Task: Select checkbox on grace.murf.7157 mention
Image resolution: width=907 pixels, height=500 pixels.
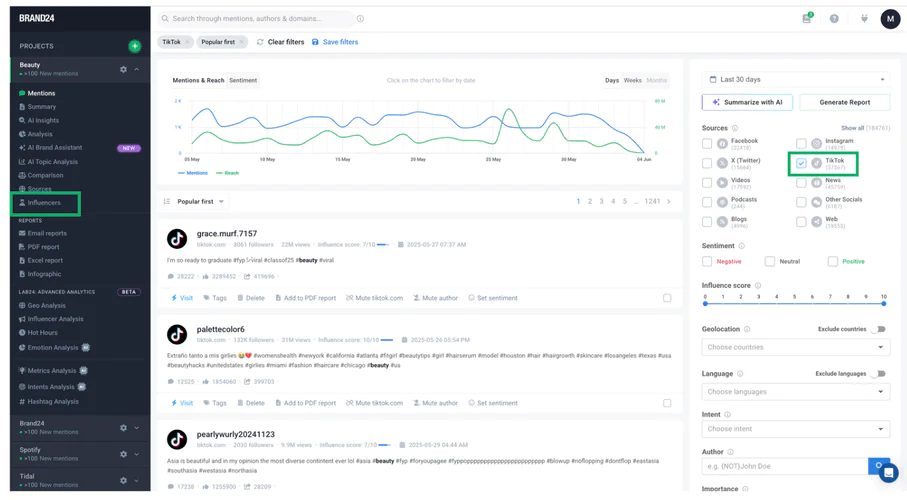Action: pos(667,298)
